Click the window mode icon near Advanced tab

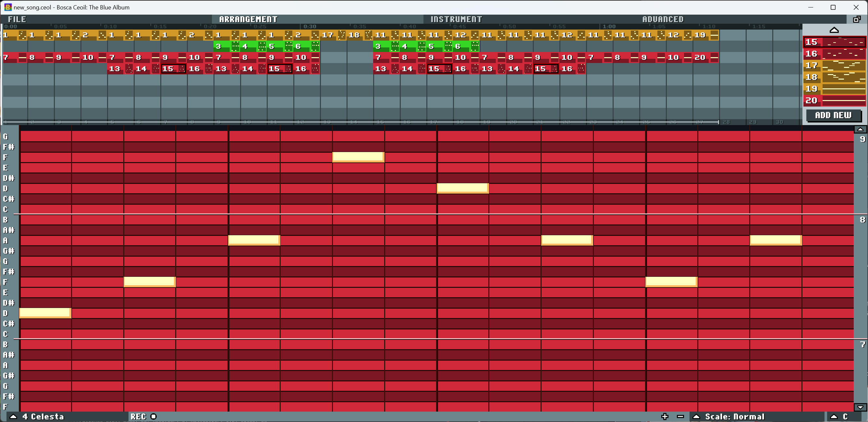(857, 19)
